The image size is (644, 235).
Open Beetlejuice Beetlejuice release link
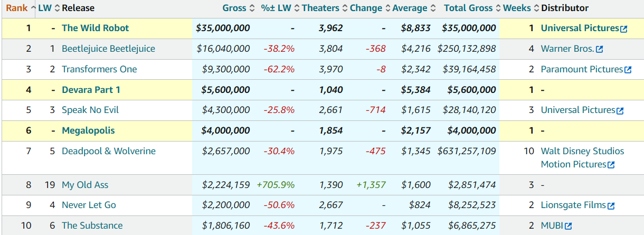(x=108, y=49)
